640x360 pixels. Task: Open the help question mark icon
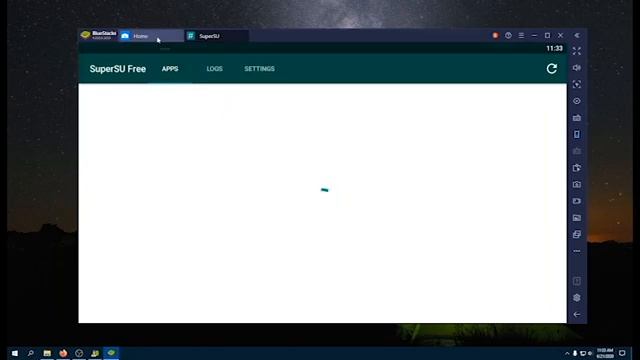pos(508,36)
